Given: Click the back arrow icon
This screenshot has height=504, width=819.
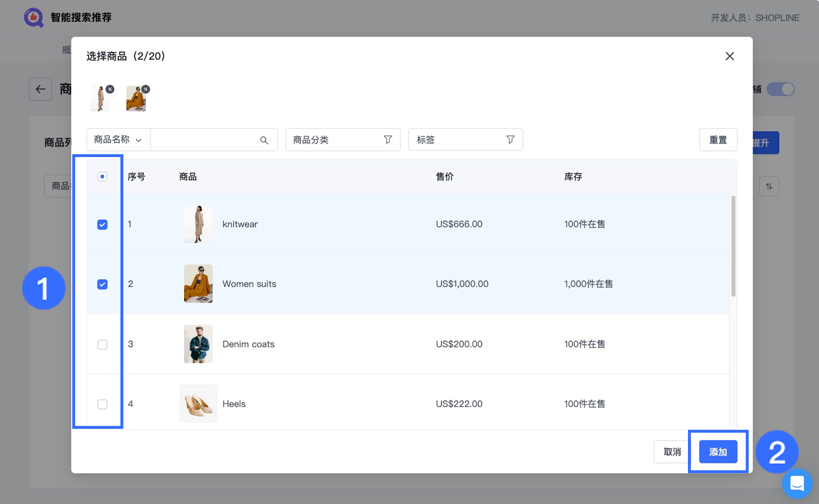Looking at the screenshot, I should [x=40, y=89].
